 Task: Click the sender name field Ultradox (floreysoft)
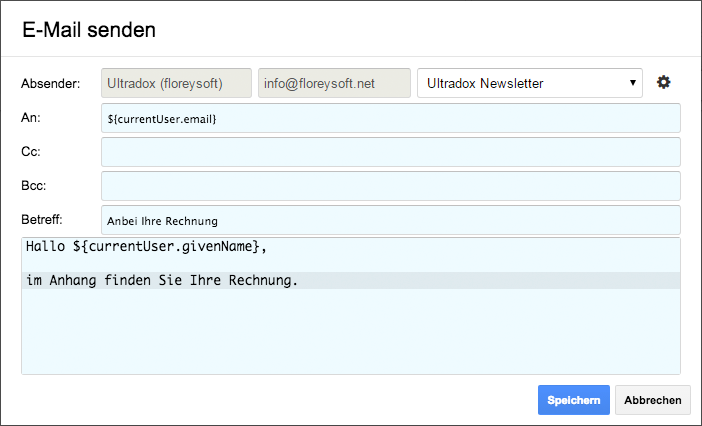tap(176, 83)
